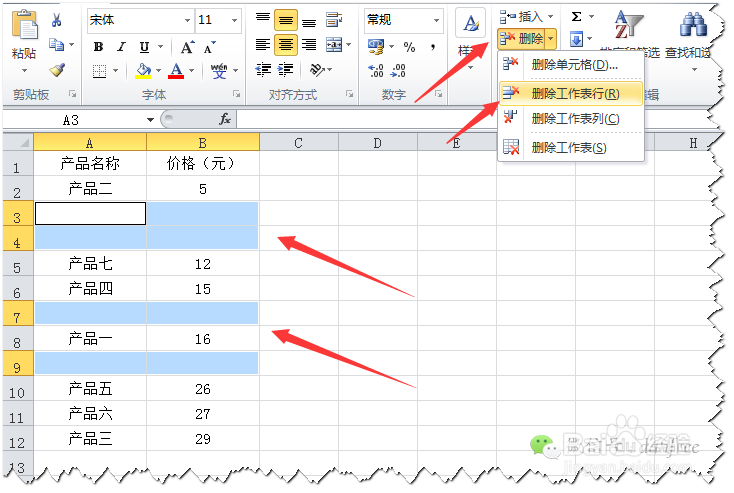Select column C header
The width and height of the screenshot is (734, 493).
click(x=299, y=142)
